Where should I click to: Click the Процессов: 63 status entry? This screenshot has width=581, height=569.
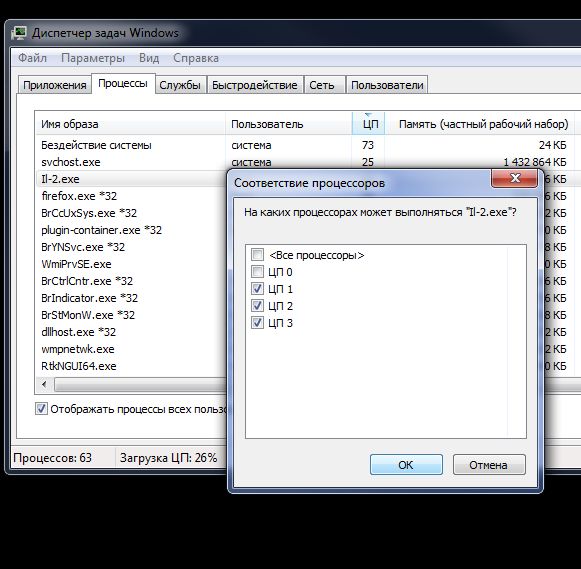pyautogui.click(x=52, y=458)
